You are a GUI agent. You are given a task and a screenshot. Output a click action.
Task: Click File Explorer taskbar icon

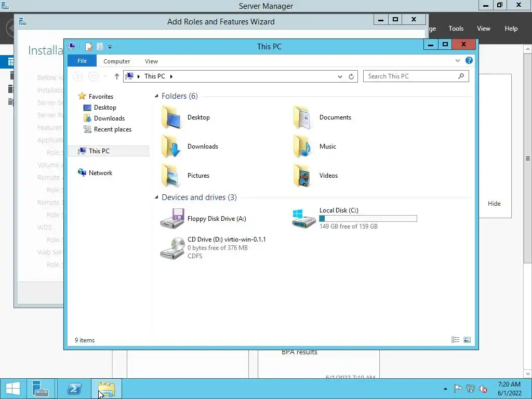[107, 389]
